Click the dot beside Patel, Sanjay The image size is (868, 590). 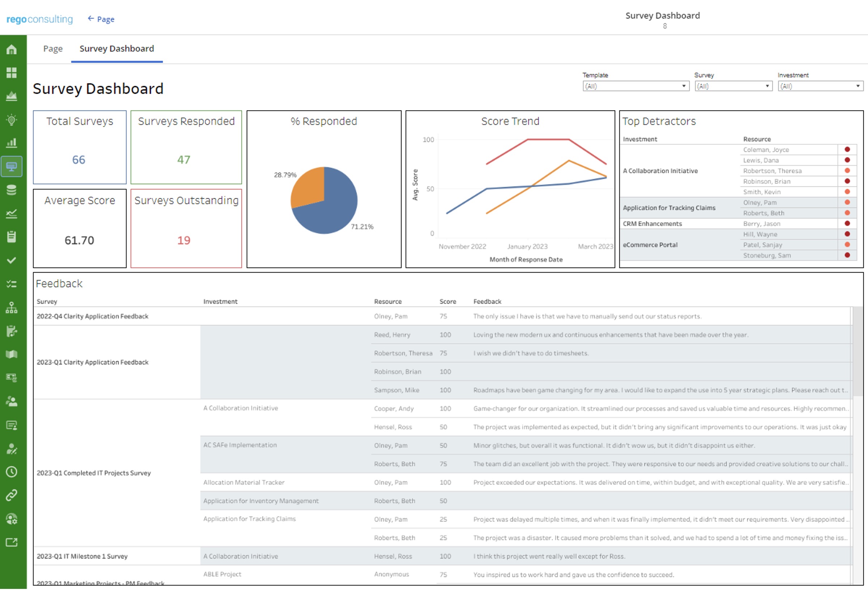tap(847, 245)
